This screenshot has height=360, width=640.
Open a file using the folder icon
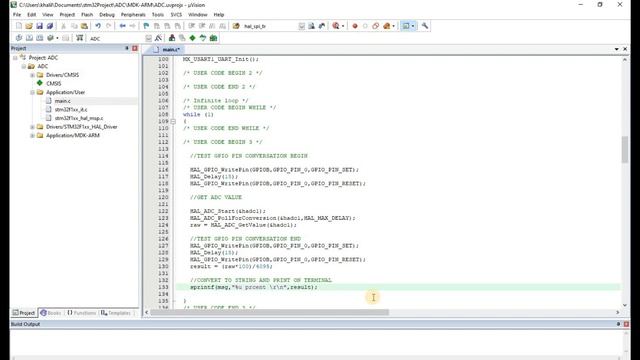click(x=29, y=26)
